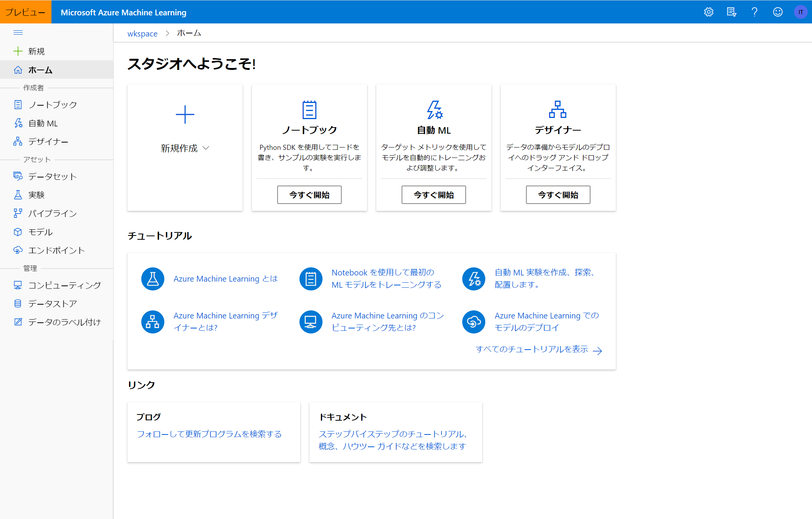Open パイプライン from sidebar
Image resolution: width=812 pixels, height=519 pixels.
(56, 213)
